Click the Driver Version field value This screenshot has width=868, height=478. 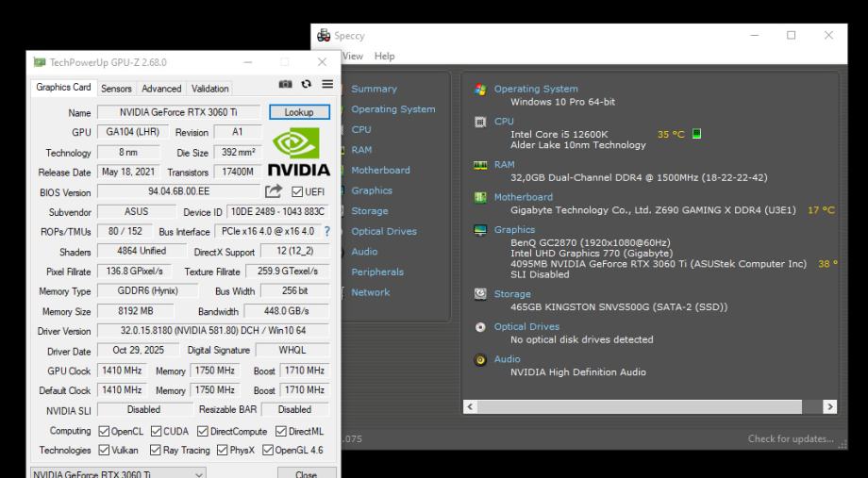coord(213,330)
